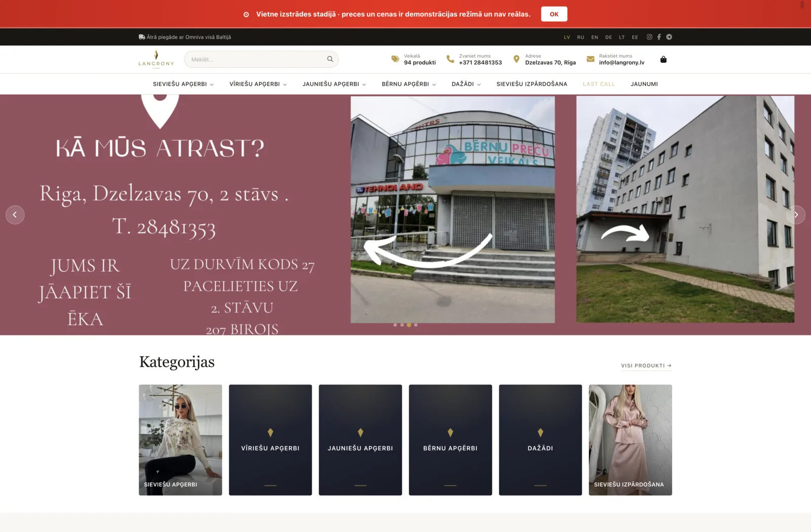Switch language to DE
Screen dimensions: 811x532
click(x=608, y=37)
